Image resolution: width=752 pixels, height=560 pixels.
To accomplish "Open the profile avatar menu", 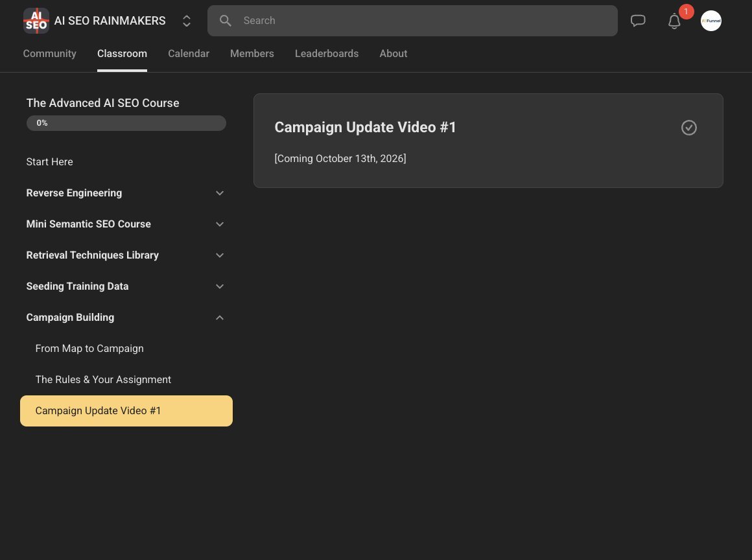I will pyautogui.click(x=711, y=21).
